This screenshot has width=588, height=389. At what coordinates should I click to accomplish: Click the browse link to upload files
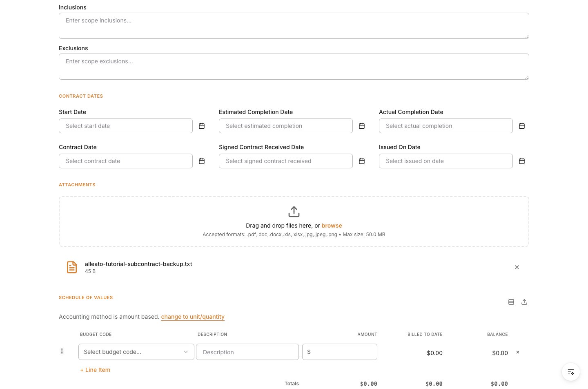tap(332, 226)
